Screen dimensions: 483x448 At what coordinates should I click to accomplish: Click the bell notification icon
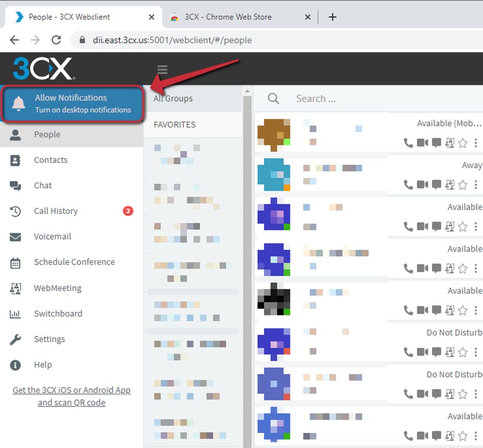tap(19, 104)
